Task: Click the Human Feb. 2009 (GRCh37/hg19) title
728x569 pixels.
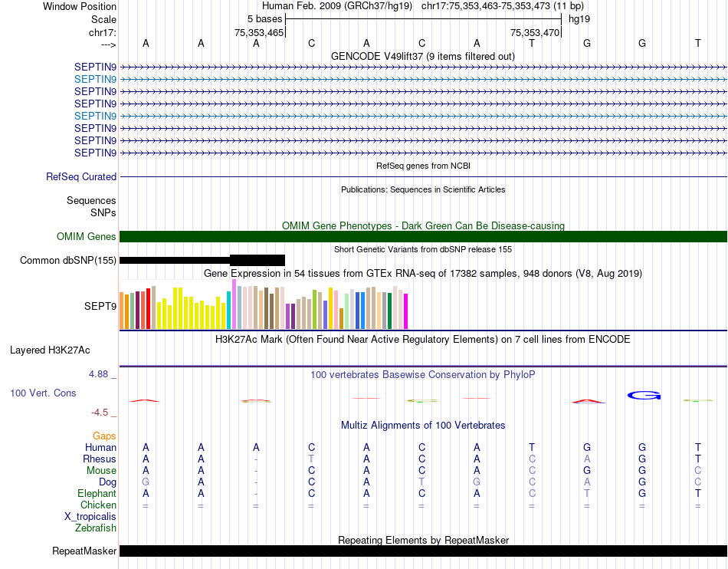Action: pos(337,6)
